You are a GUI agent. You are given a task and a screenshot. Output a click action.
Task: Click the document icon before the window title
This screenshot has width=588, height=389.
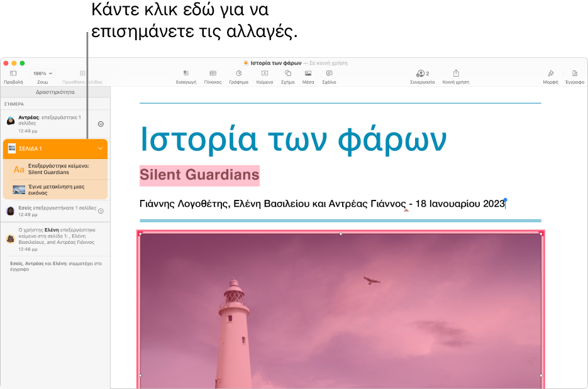246,63
